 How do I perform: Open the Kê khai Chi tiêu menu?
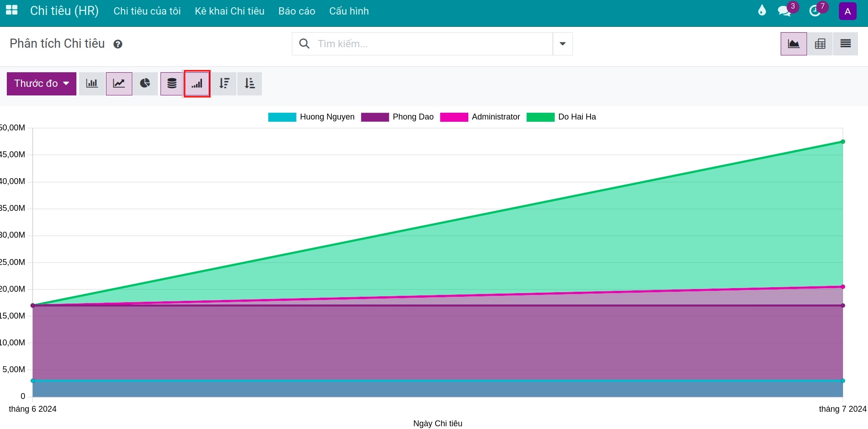[x=230, y=11]
